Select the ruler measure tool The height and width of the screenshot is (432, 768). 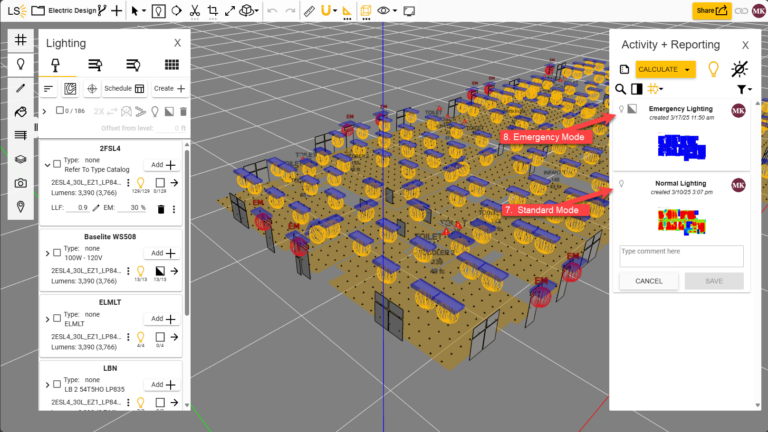(x=309, y=10)
